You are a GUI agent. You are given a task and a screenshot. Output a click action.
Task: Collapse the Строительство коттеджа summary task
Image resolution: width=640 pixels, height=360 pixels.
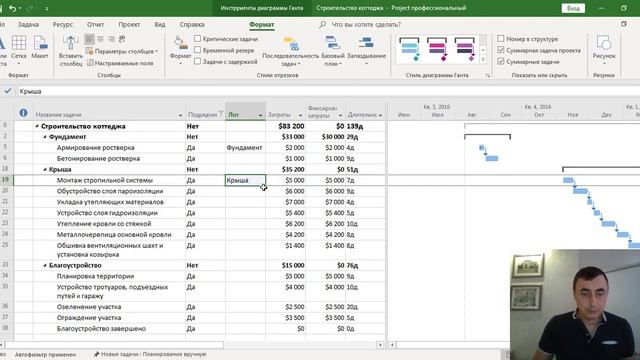point(37,126)
